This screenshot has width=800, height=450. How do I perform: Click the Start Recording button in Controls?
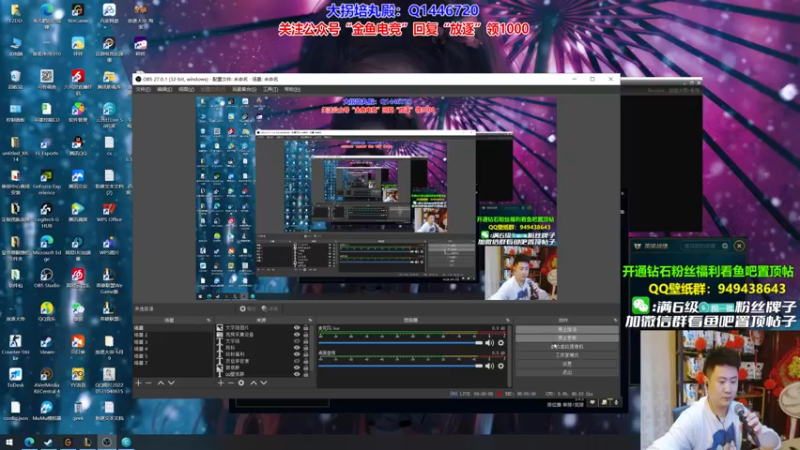click(x=567, y=338)
